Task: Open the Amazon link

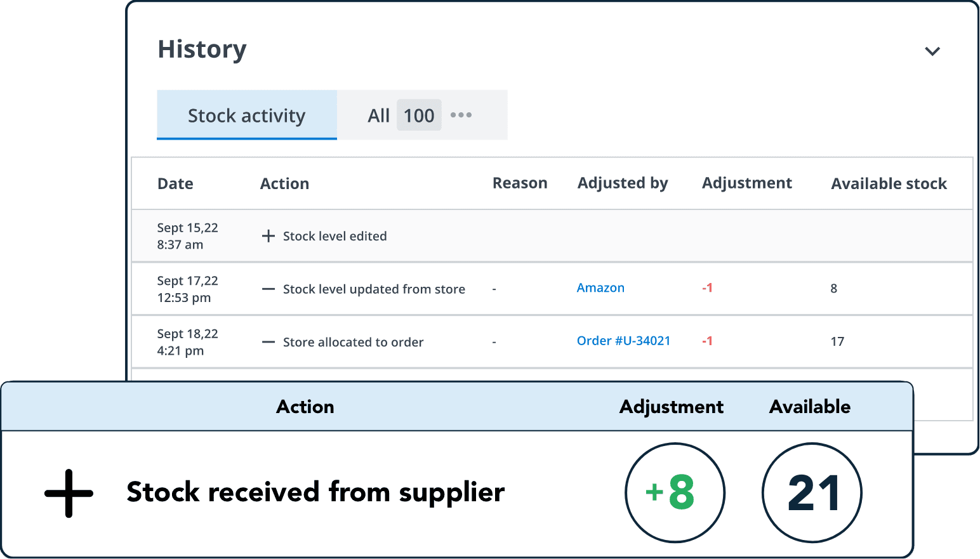Action: [x=600, y=288]
